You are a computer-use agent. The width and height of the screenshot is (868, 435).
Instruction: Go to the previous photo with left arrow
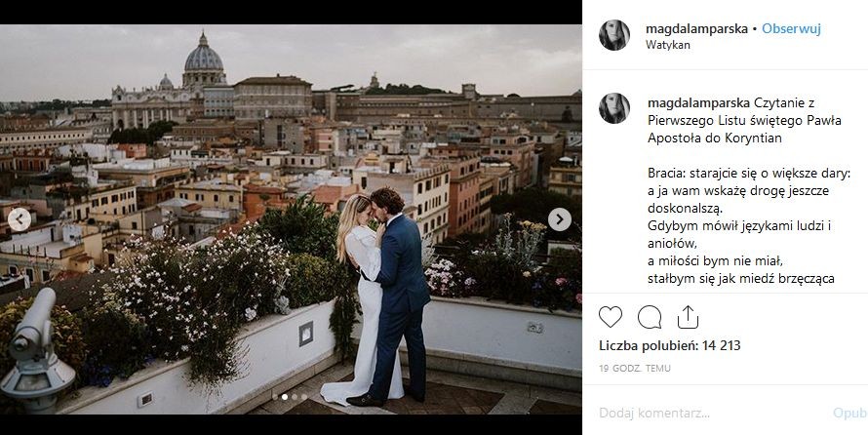click(x=19, y=219)
